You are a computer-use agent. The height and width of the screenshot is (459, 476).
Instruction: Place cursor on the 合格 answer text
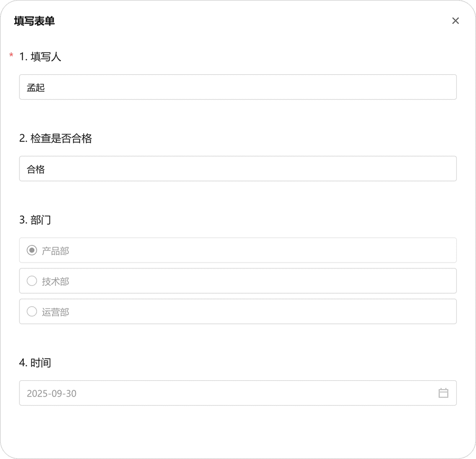[x=36, y=169]
